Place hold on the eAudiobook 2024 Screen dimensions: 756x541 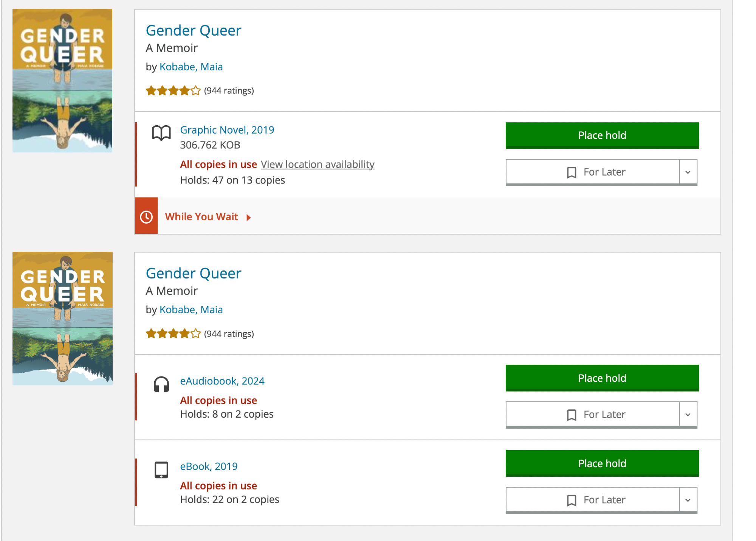[x=602, y=378]
